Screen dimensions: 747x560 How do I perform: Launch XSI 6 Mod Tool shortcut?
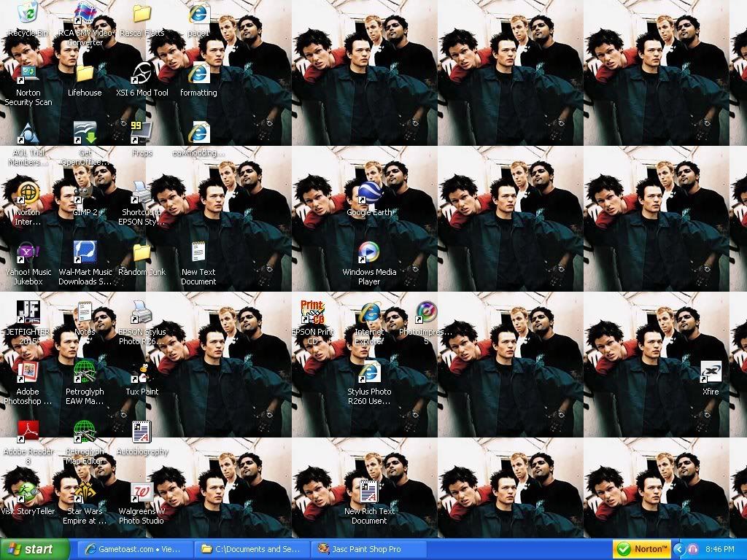pos(142,73)
